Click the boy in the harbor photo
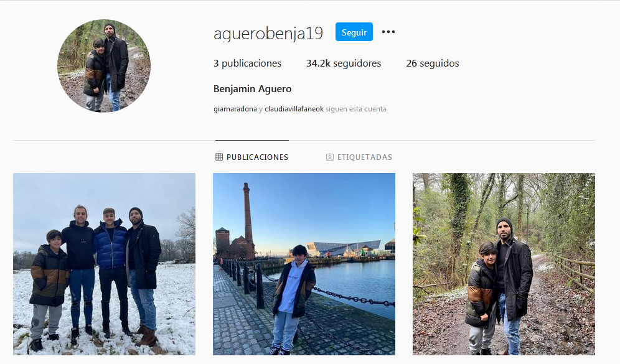Screen dimensions: 620x364 293,301
